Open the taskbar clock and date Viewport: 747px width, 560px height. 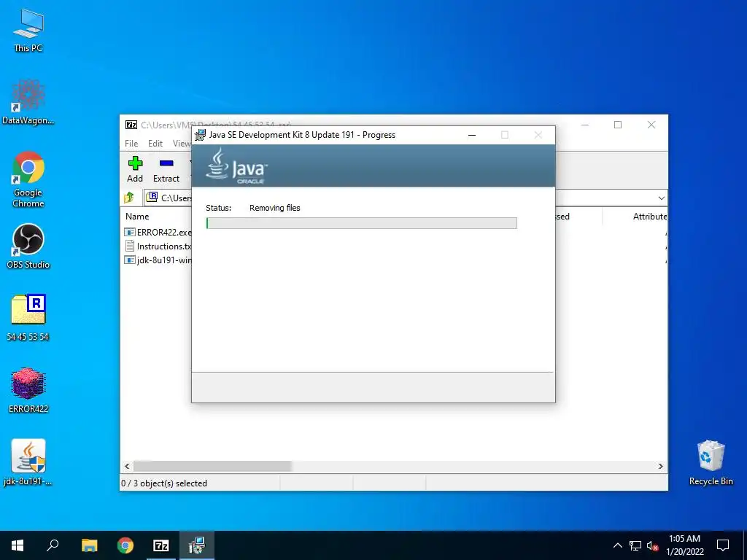[684, 545]
